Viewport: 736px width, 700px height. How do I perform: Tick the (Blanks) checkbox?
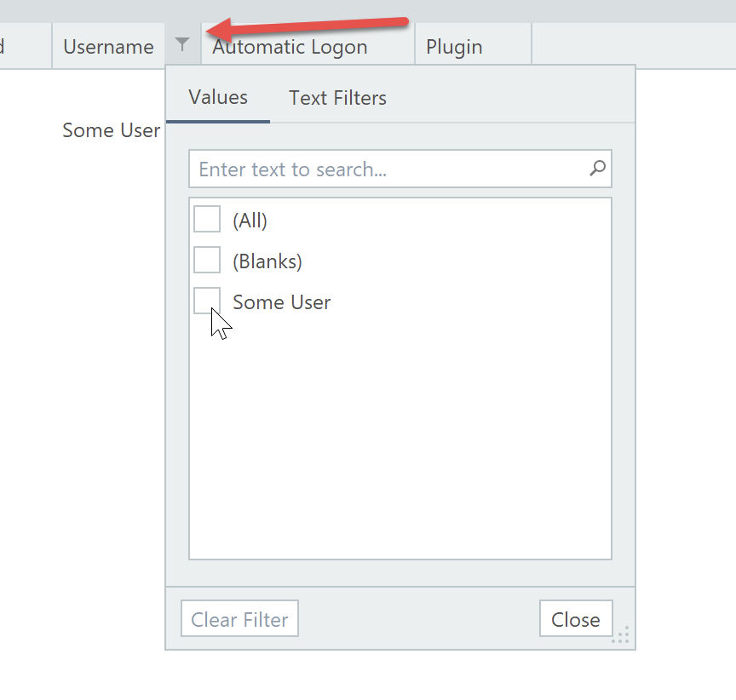(x=207, y=260)
